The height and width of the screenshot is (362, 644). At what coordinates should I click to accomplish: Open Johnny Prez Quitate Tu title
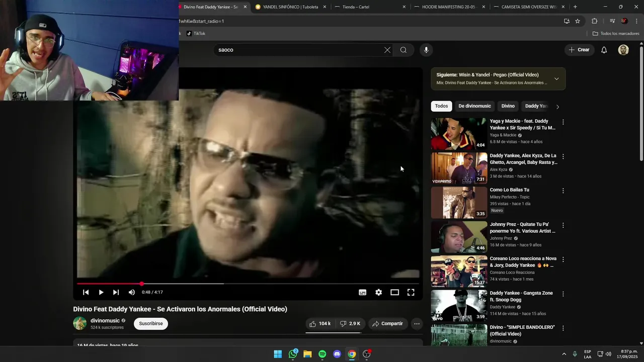point(523,228)
